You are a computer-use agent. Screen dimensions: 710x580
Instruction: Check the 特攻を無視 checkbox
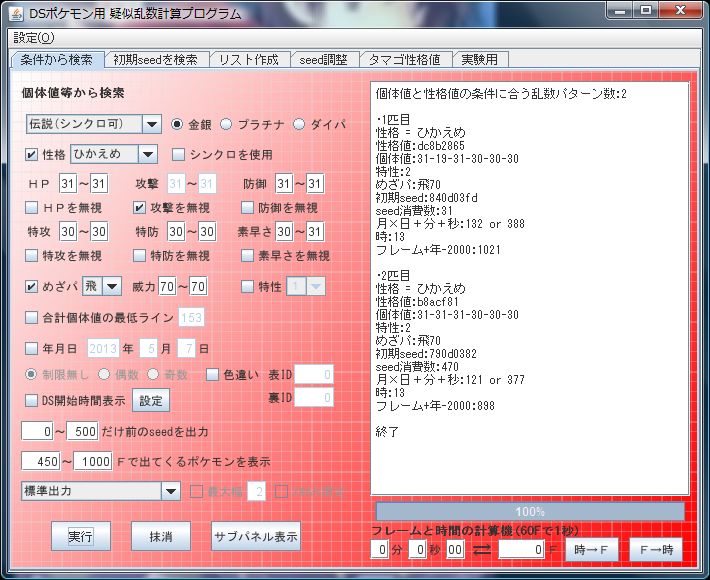pos(31,256)
